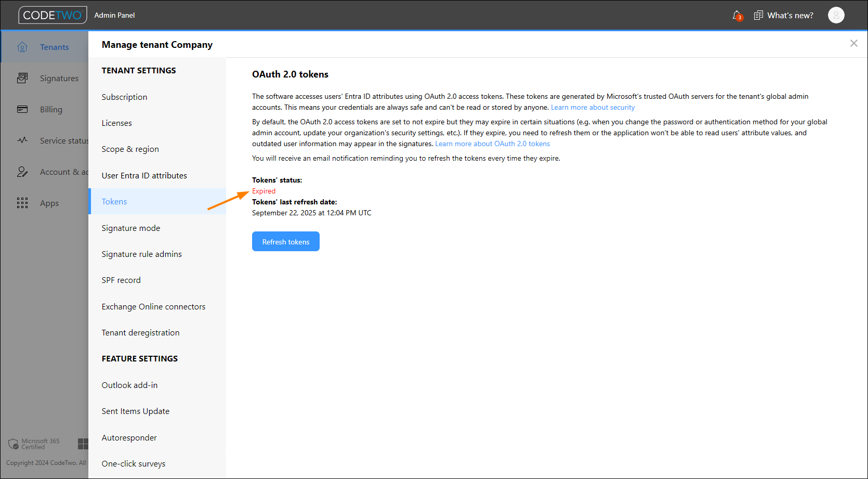Click the Apps grid icon
The width and height of the screenshot is (868, 479).
point(22,203)
